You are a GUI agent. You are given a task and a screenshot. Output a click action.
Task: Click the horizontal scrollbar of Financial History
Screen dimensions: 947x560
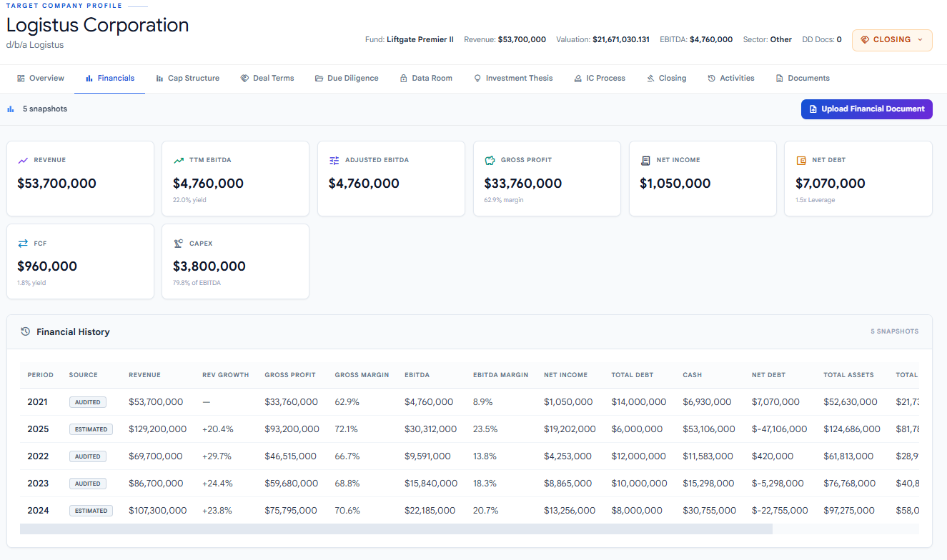click(396, 529)
